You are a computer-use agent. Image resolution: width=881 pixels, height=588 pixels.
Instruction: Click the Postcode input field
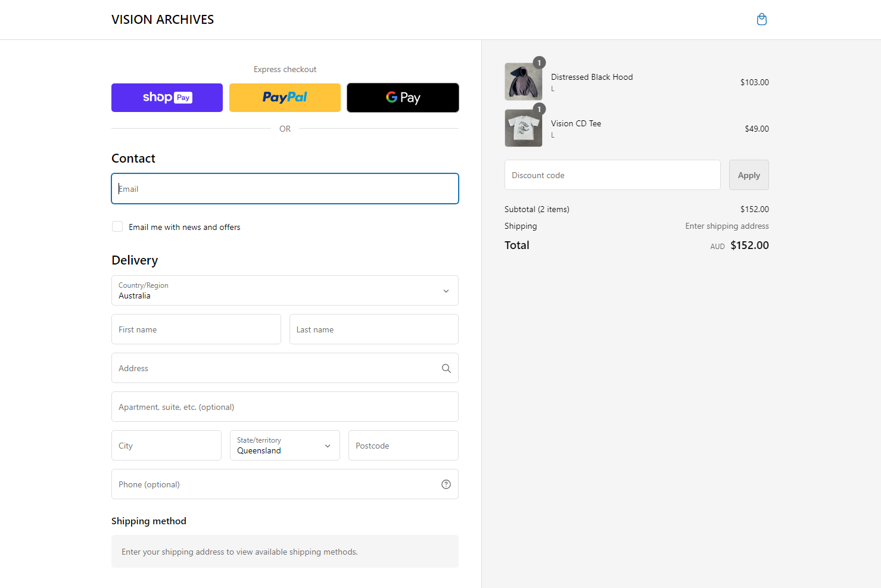(403, 446)
